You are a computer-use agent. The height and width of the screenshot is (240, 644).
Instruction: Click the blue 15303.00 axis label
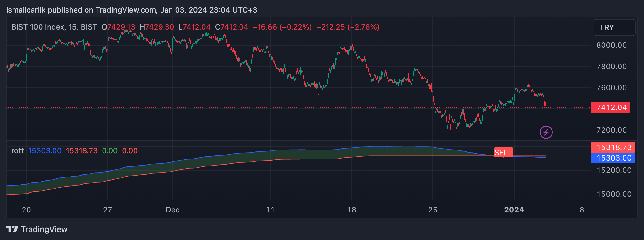tap(613, 158)
